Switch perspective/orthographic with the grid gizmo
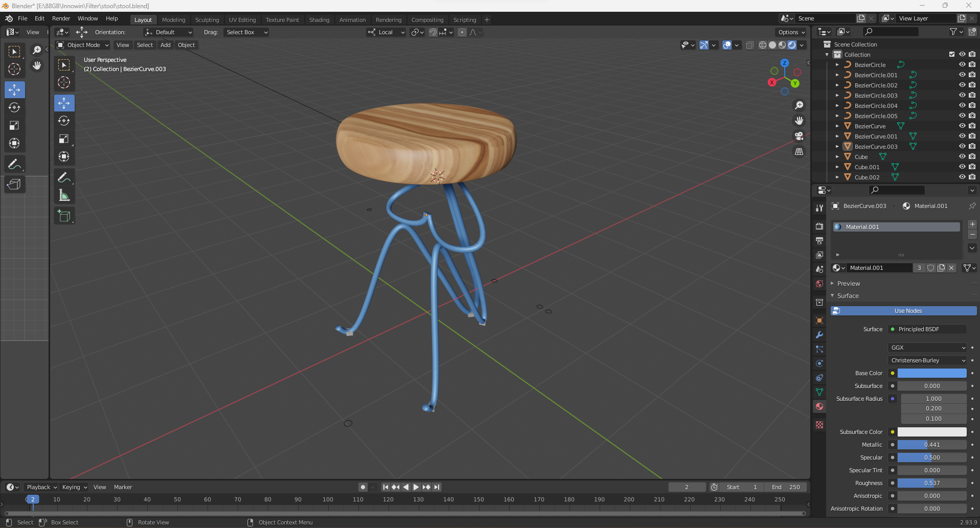This screenshot has width=980, height=528. pos(799,151)
